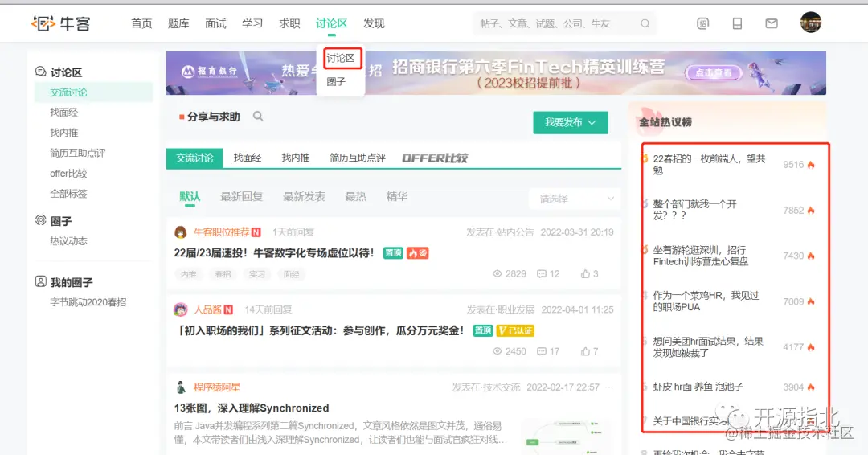Image resolution: width=868 pixels, height=455 pixels.
Task: Open the 请选择 filter dropdown
Action: click(x=575, y=199)
